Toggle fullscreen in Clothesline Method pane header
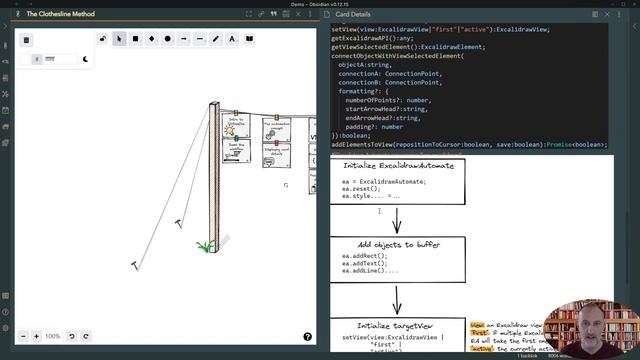This screenshot has height=360, width=640. coord(249,14)
